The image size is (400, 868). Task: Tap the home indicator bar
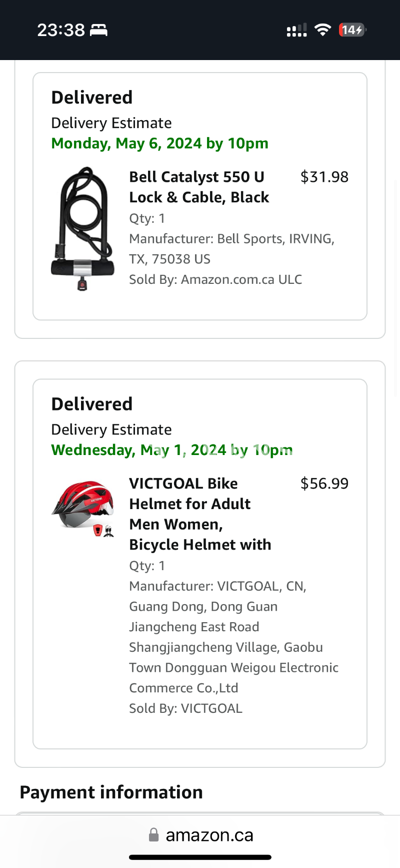point(200,857)
